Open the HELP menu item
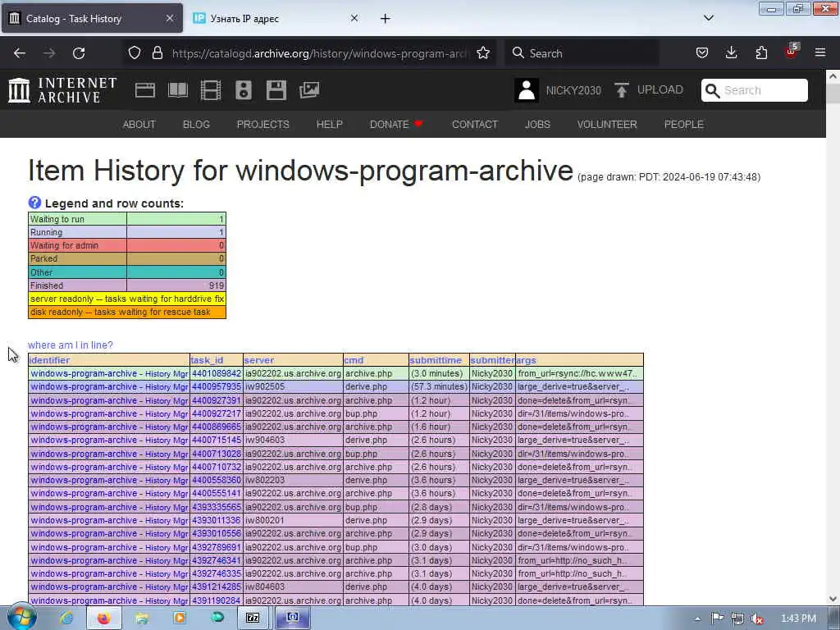 coord(330,125)
